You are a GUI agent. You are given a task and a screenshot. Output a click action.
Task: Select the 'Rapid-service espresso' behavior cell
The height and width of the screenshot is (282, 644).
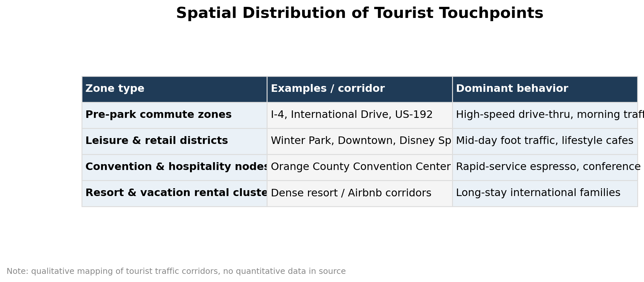pyautogui.click(x=545, y=167)
